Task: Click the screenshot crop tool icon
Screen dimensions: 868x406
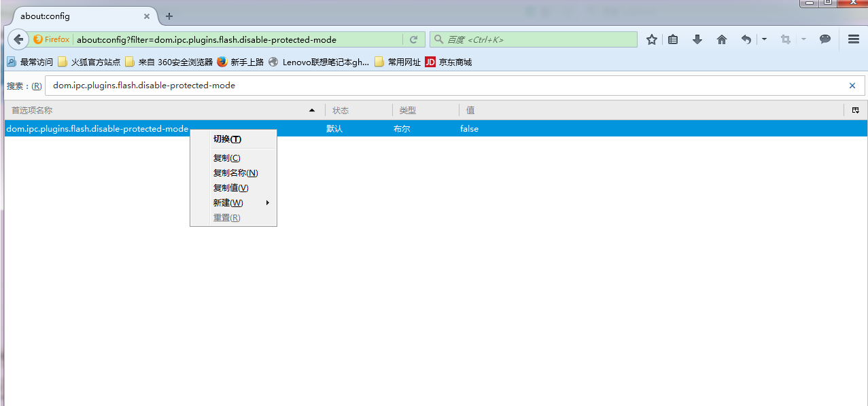Action: click(786, 39)
